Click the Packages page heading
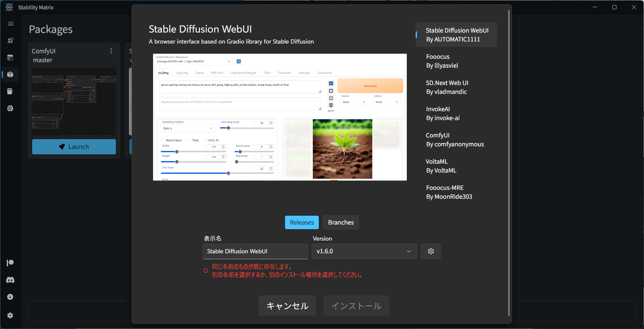 pyautogui.click(x=51, y=29)
